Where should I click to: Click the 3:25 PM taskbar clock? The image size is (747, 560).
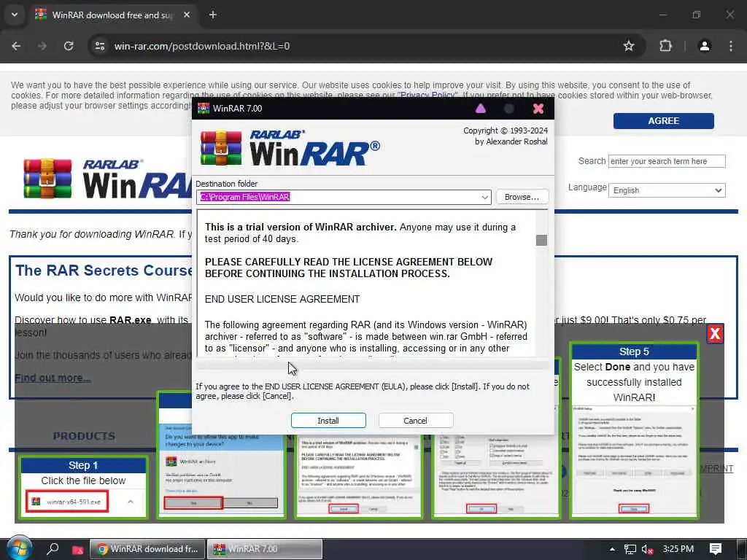tap(678, 548)
